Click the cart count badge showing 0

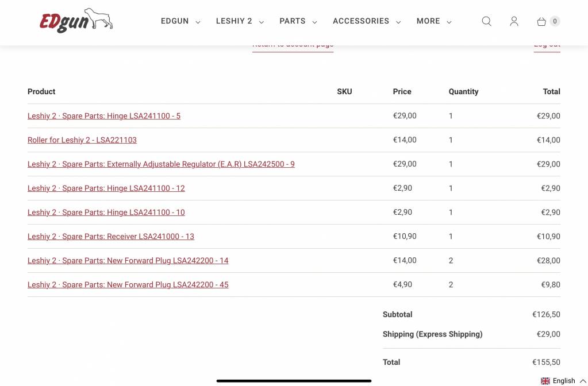(555, 21)
